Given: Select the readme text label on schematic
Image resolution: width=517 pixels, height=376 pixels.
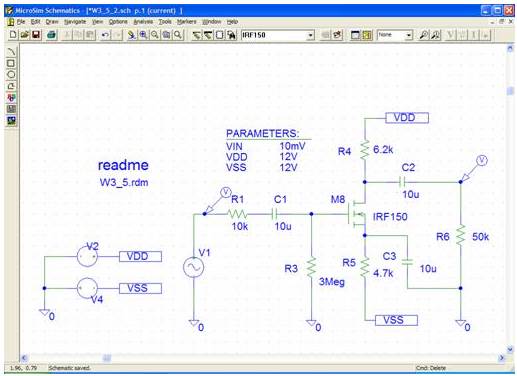Looking at the screenshot, I should [123, 165].
